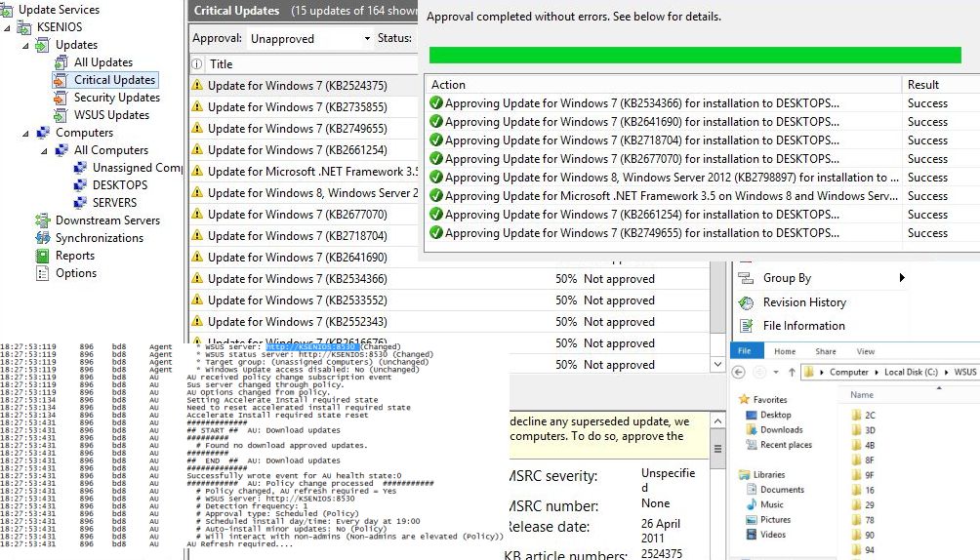
Task: Open recent locations dropdown in Explorer
Action: (x=776, y=373)
